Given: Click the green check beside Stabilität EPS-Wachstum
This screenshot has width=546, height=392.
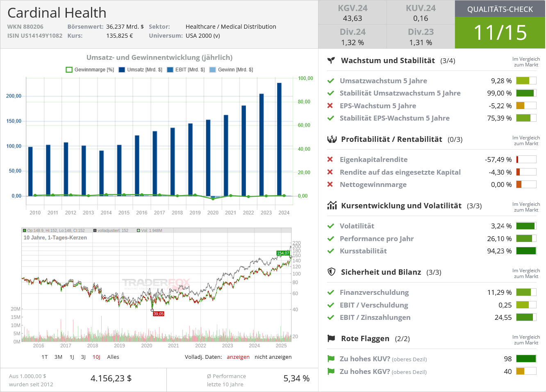Looking at the screenshot, I should click(x=330, y=119).
